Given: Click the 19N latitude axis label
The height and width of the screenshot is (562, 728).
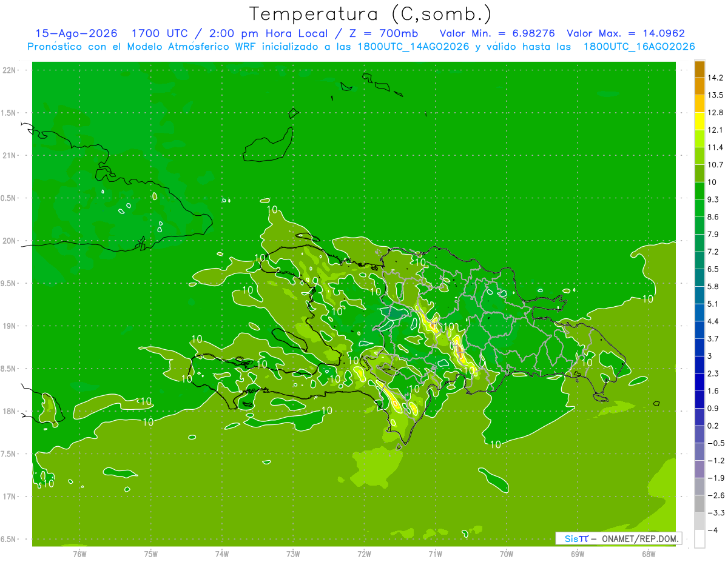Looking at the screenshot, I should coord(10,326).
